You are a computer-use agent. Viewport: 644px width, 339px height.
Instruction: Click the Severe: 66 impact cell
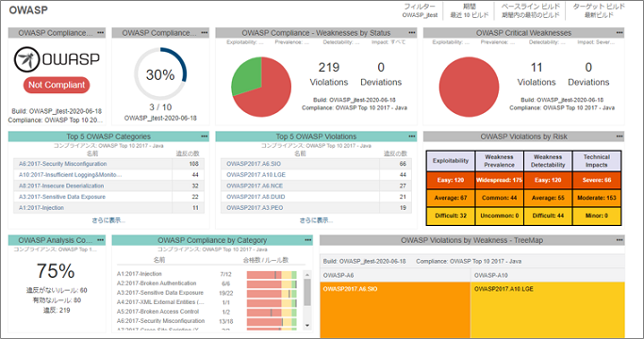(x=597, y=180)
